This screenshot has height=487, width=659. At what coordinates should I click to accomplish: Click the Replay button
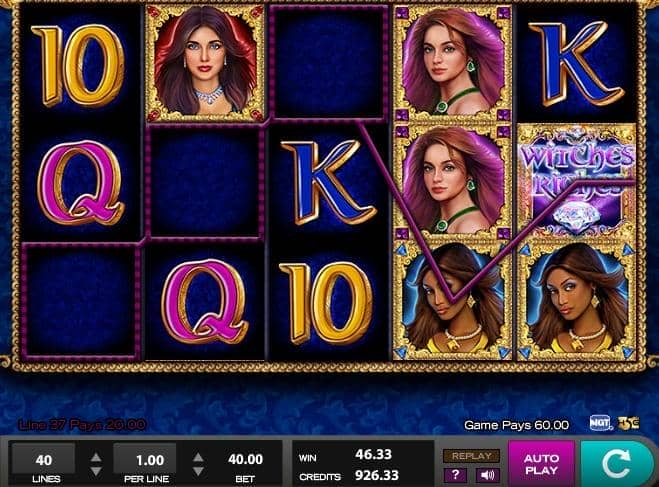[x=472, y=456]
